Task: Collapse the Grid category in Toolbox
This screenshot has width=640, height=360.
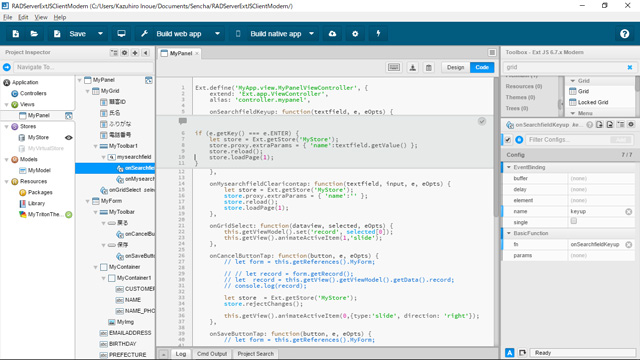Action: (x=573, y=81)
